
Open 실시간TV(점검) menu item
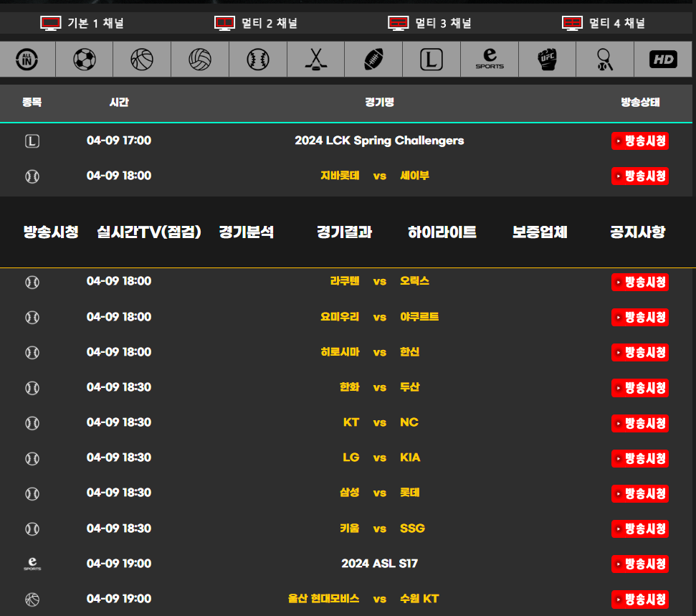(148, 232)
